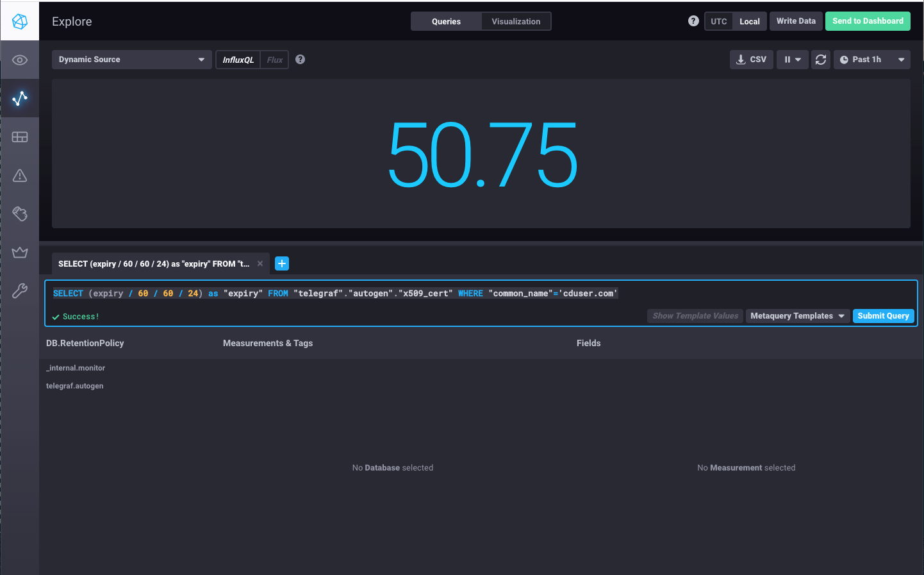Click the refresh icon button

point(820,60)
